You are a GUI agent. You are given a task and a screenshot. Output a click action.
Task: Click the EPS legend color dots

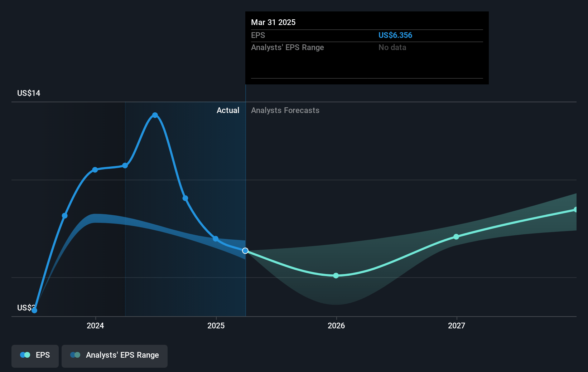tap(25, 355)
